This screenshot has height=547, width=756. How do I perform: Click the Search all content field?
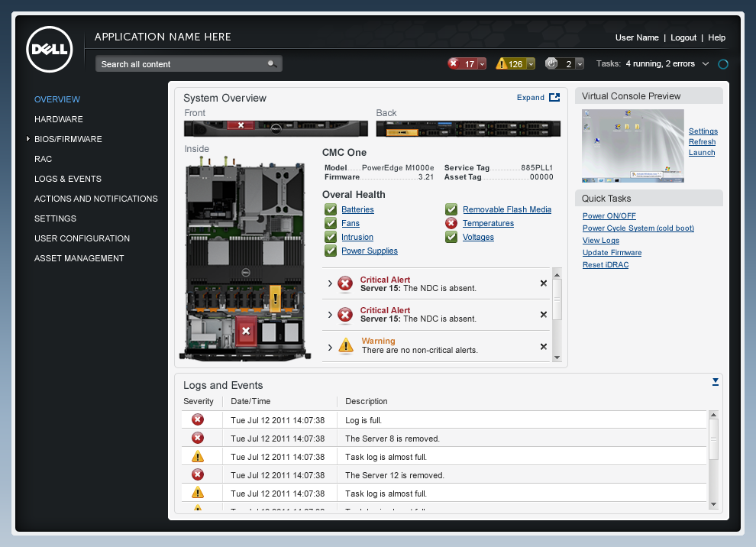coord(189,63)
